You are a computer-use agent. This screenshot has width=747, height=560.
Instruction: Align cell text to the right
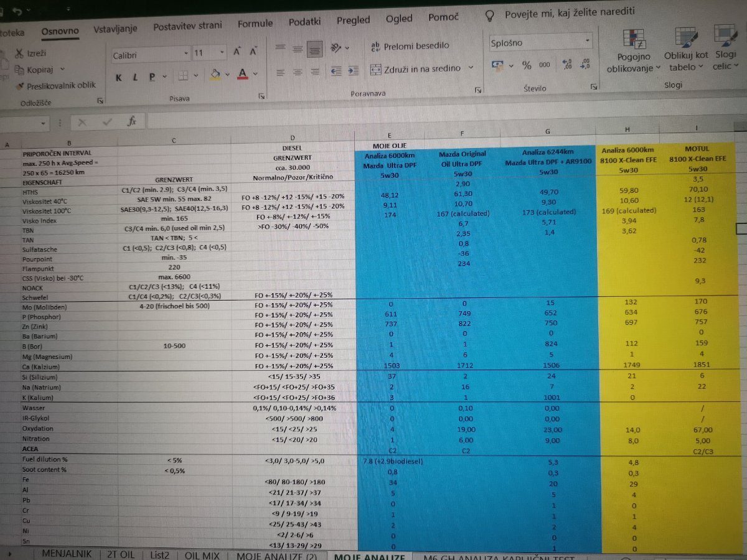tap(315, 71)
